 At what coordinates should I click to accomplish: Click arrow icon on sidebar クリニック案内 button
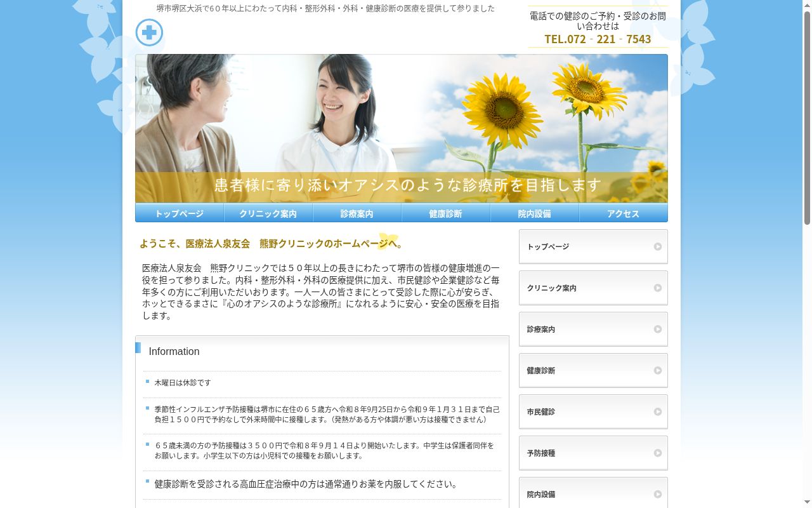(658, 288)
